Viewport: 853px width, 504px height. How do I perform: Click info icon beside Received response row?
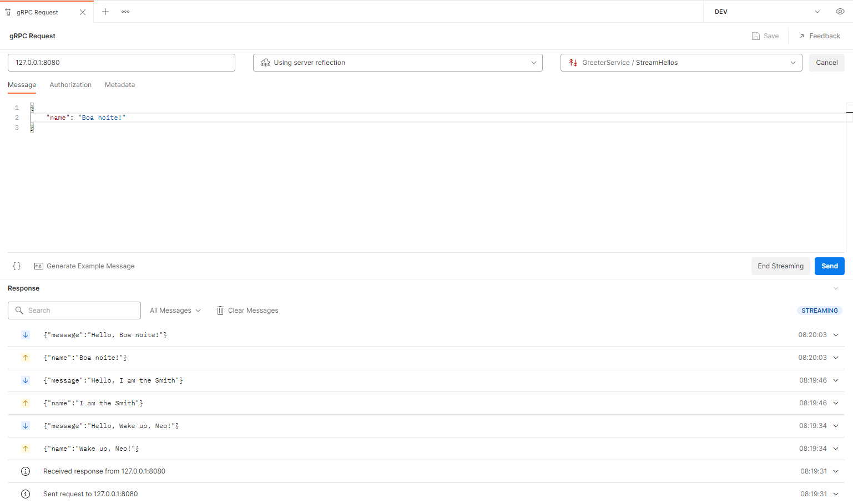[26, 471]
